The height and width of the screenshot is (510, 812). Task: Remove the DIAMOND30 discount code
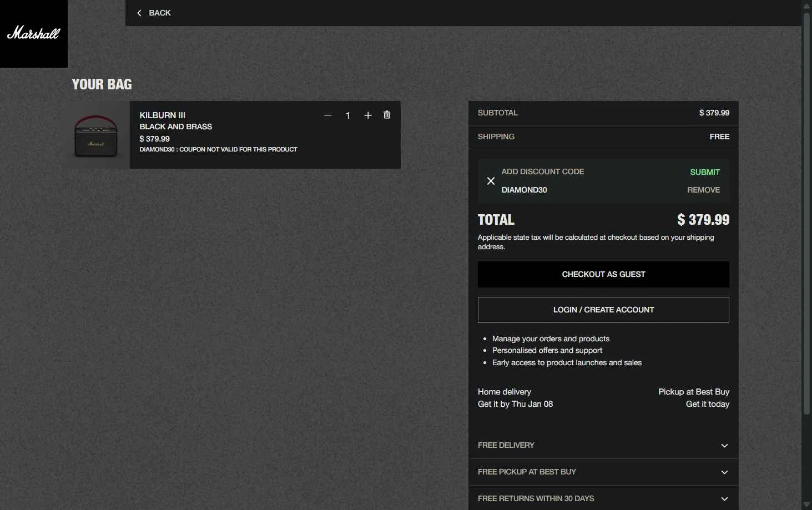pyautogui.click(x=703, y=190)
